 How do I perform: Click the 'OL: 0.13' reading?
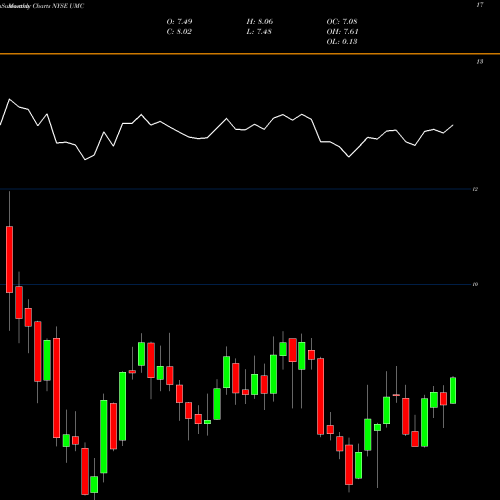(x=342, y=41)
